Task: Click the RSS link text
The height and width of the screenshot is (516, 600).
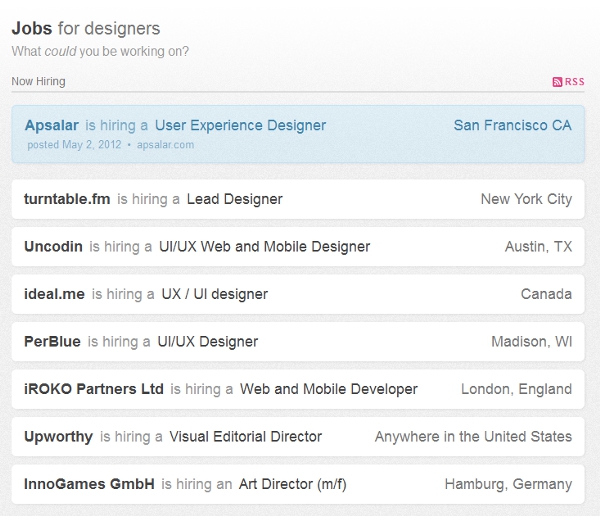Action: point(574,82)
